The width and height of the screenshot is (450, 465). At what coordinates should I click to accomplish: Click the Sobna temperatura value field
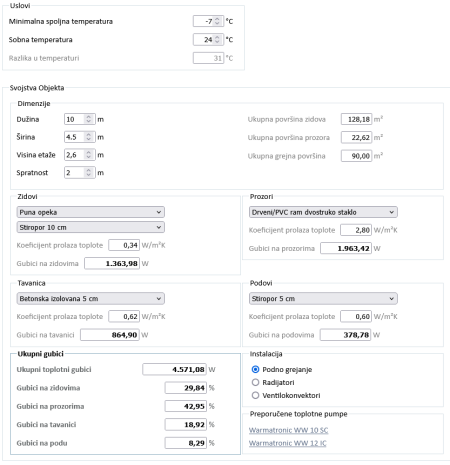(x=203, y=39)
